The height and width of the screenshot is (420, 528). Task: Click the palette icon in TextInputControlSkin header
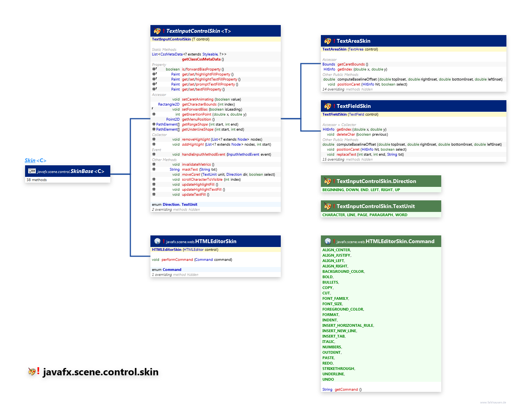pos(157,31)
